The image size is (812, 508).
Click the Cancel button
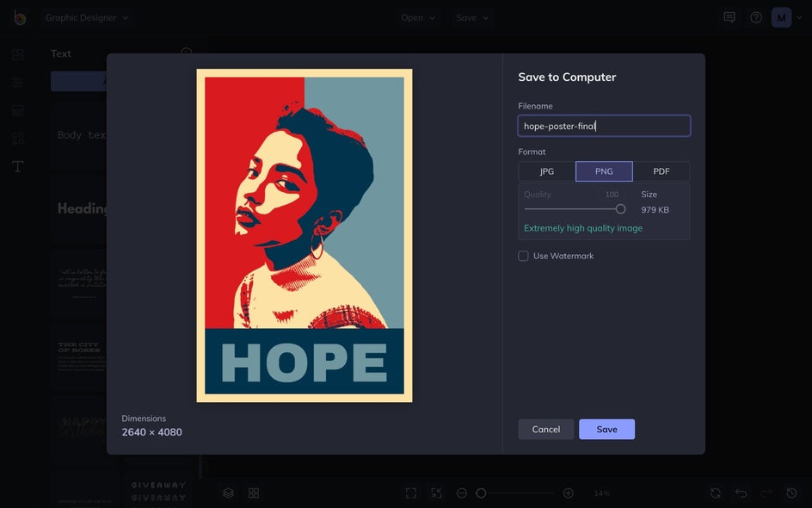pos(546,429)
